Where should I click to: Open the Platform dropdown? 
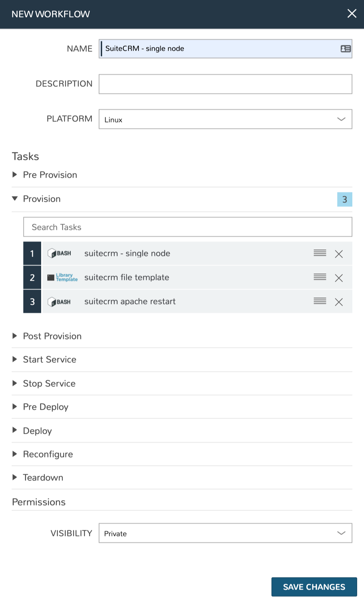341,119
